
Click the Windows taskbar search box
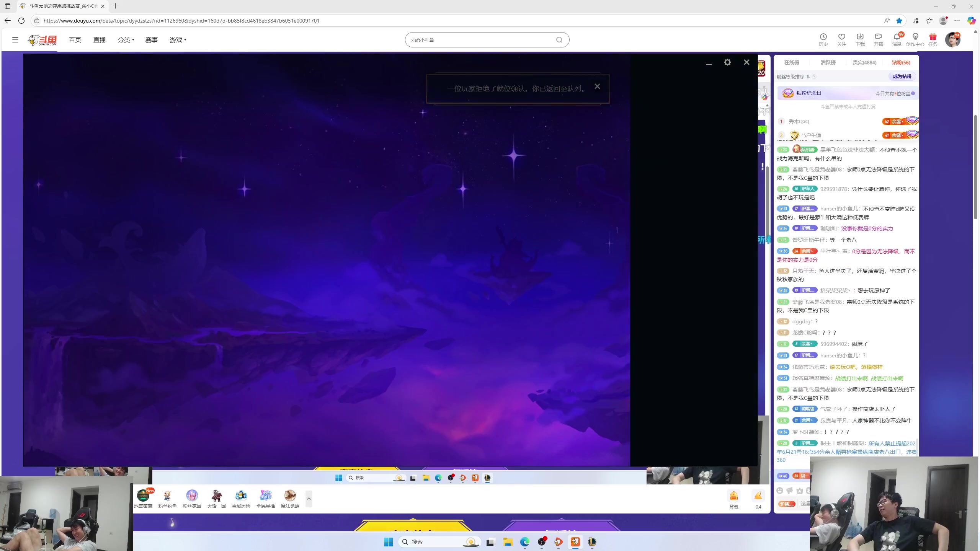[439, 542]
